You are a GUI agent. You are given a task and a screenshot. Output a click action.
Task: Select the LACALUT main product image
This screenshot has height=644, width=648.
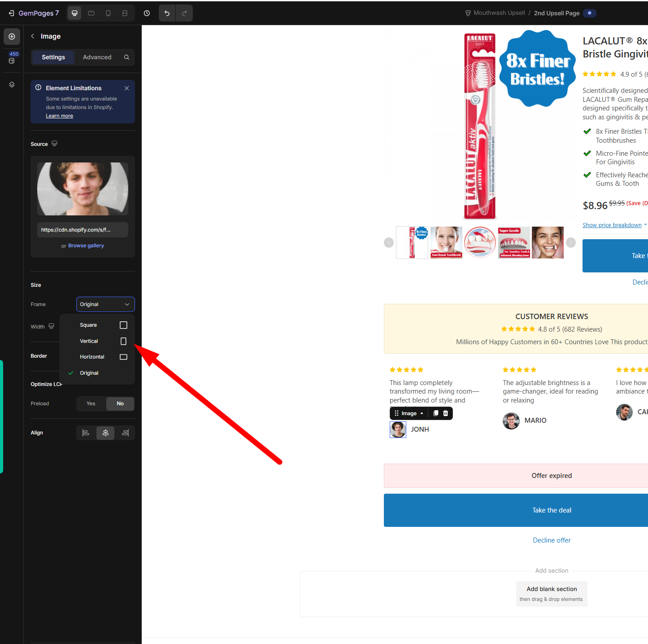point(480,126)
